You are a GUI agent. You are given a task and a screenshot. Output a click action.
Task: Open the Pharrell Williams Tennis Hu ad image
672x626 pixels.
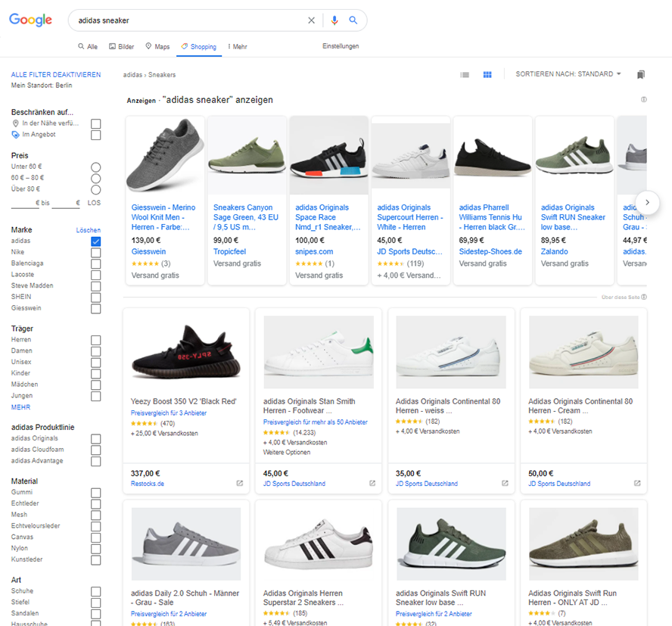tap(493, 157)
